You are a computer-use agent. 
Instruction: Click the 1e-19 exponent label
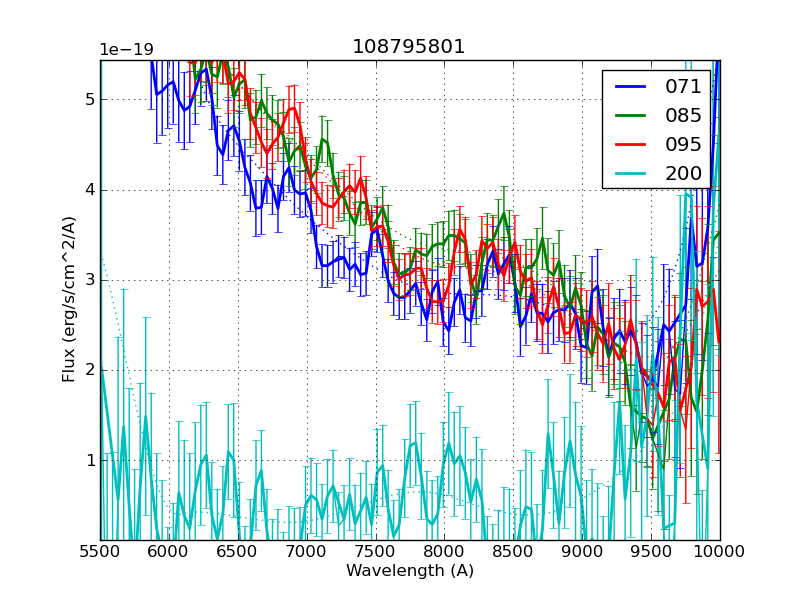pos(126,50)
